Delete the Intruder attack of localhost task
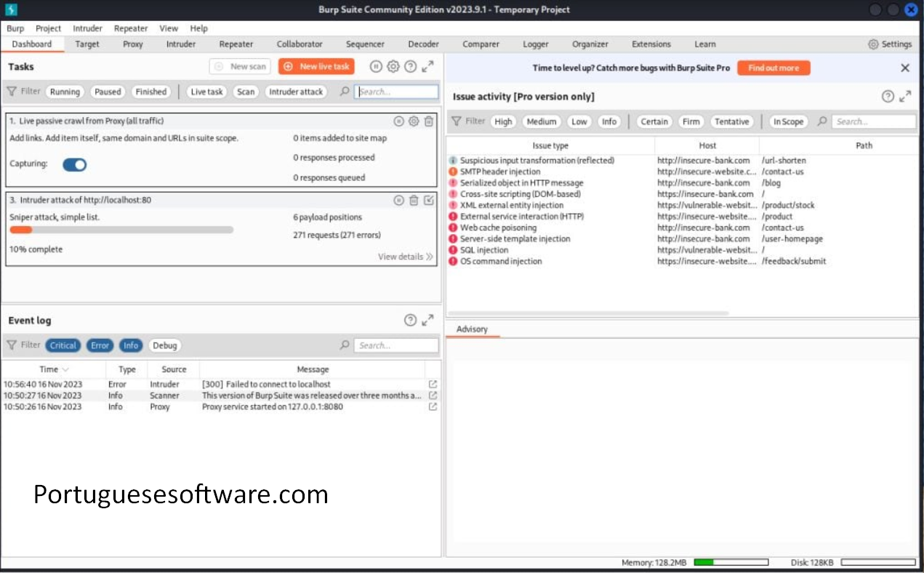This screenshot has height=573, width=924. [x=414, y=200]
